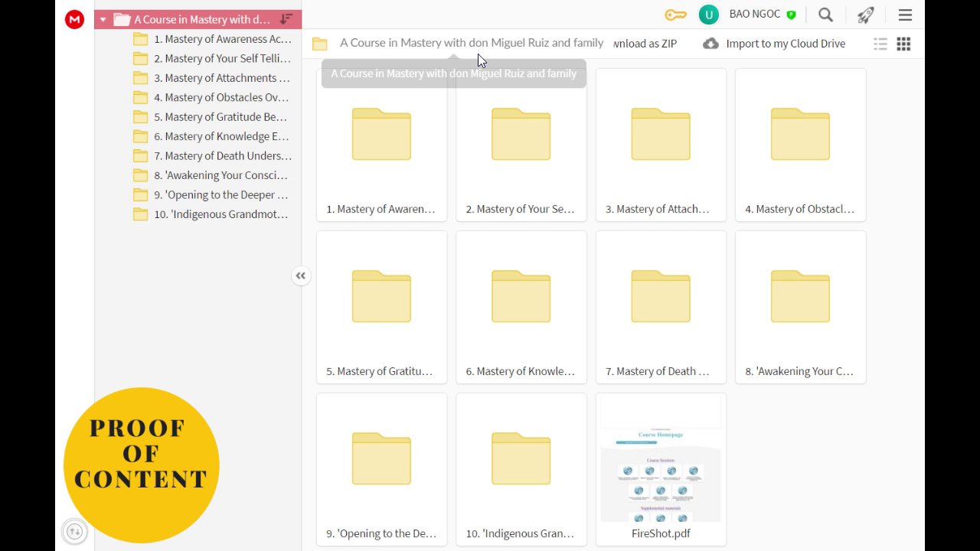Screen dimensions: 980x551
Task: Open the '9. 'Opening to the De…' folder tile
Action: (x=381, y=469)
